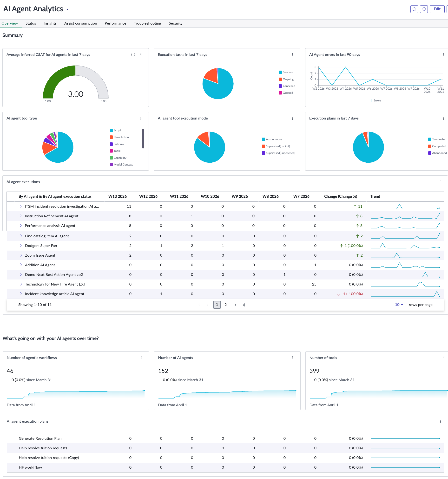Jump to the last page arrow
Image resolution: width=448 pixels, height=479 pixels.
(243, 305)
